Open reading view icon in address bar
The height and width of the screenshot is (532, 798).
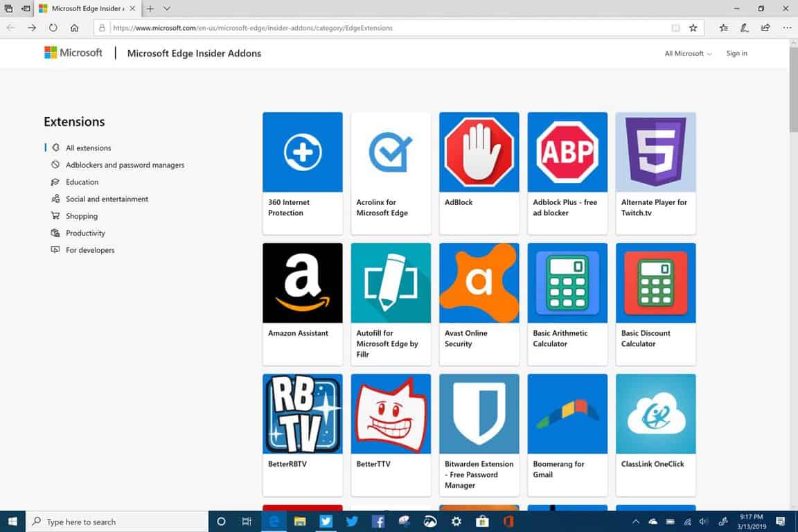(675, 28)
